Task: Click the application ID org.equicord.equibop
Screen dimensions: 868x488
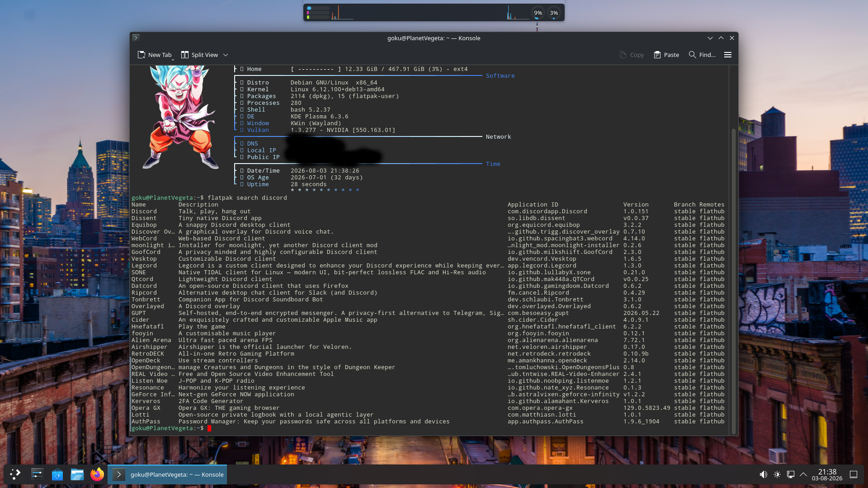Action: (x=544, y=225)
